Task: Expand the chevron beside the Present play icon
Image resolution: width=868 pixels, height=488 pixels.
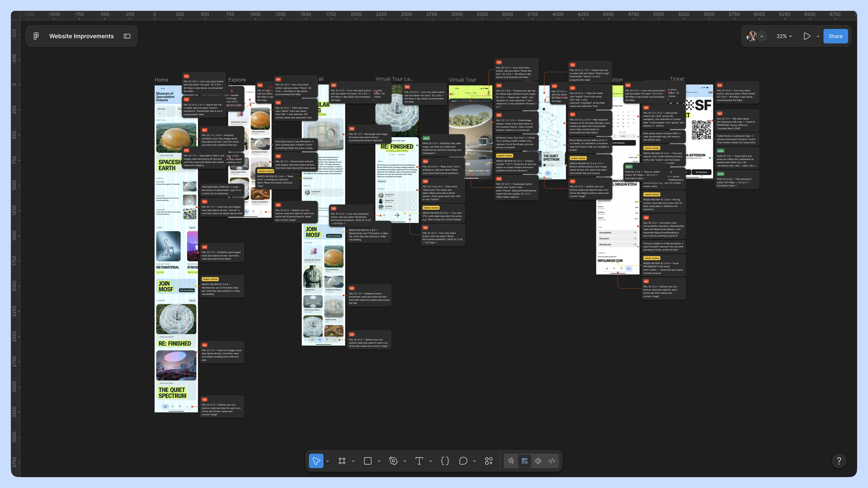Action: click(818, 36)
